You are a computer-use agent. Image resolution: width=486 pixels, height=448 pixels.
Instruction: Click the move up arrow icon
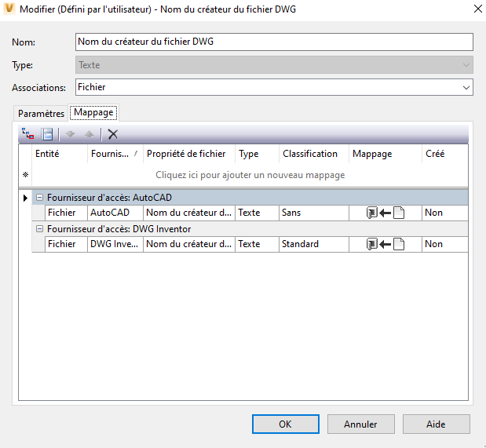point(90,134)
